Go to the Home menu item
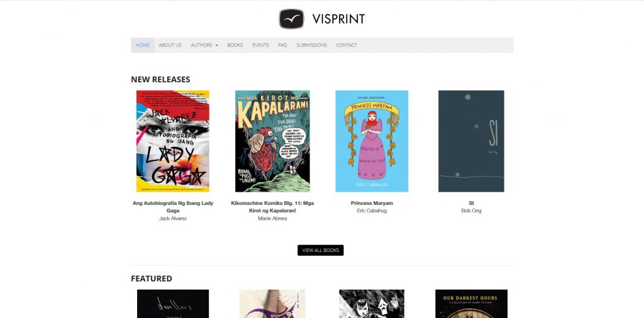Viewport: 644px width, 318px height. click(x=143, y=45)
